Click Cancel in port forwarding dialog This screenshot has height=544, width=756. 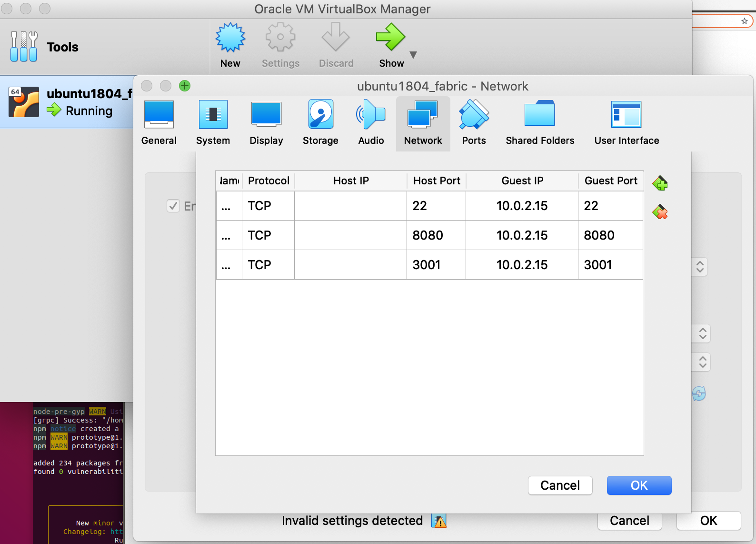tap(560, 485)
